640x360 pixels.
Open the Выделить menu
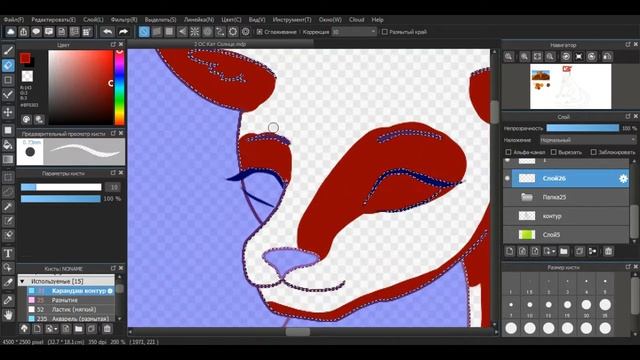[x=160, y=20]
